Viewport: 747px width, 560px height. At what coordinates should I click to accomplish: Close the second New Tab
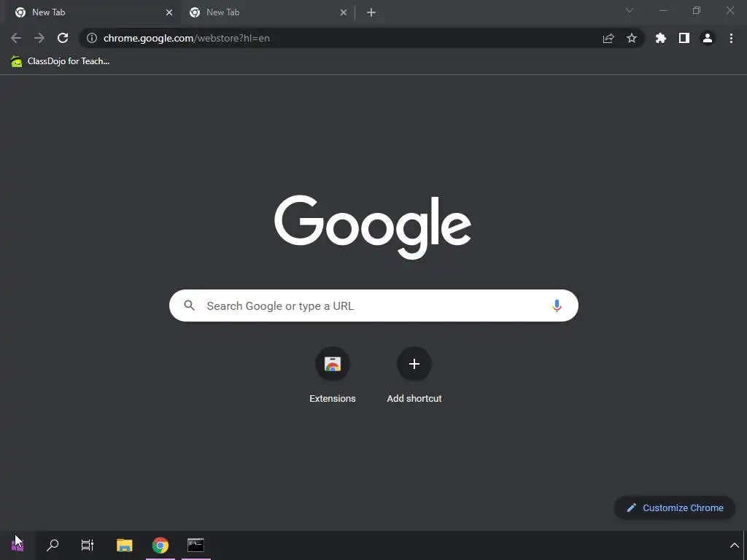point(344,12)
